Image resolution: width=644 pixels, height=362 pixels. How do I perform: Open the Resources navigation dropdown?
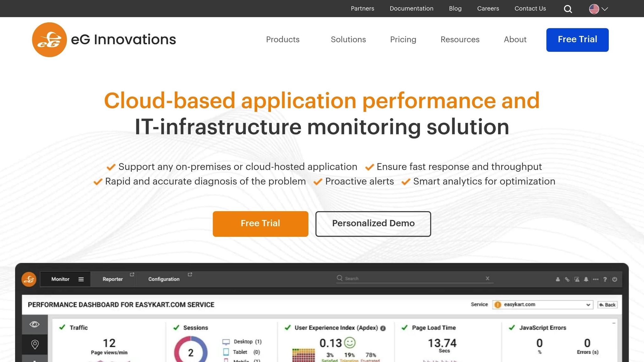tap(460, 40)
